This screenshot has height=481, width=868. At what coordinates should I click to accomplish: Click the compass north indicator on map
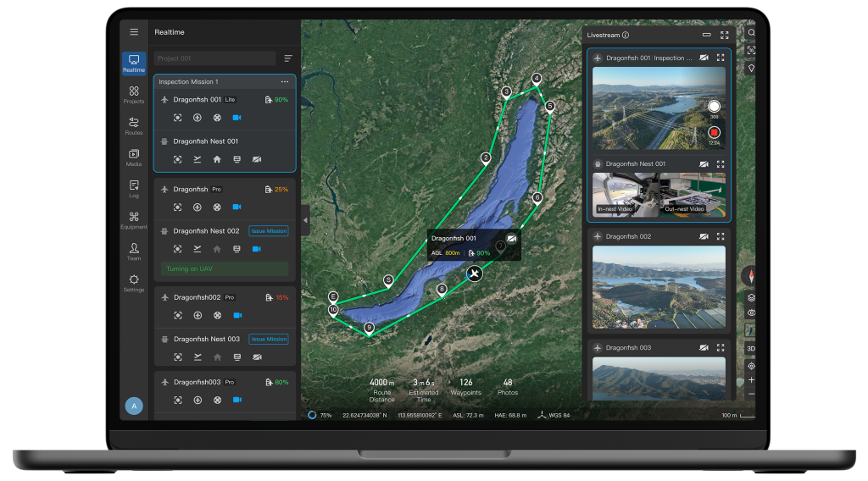point(749,276)
